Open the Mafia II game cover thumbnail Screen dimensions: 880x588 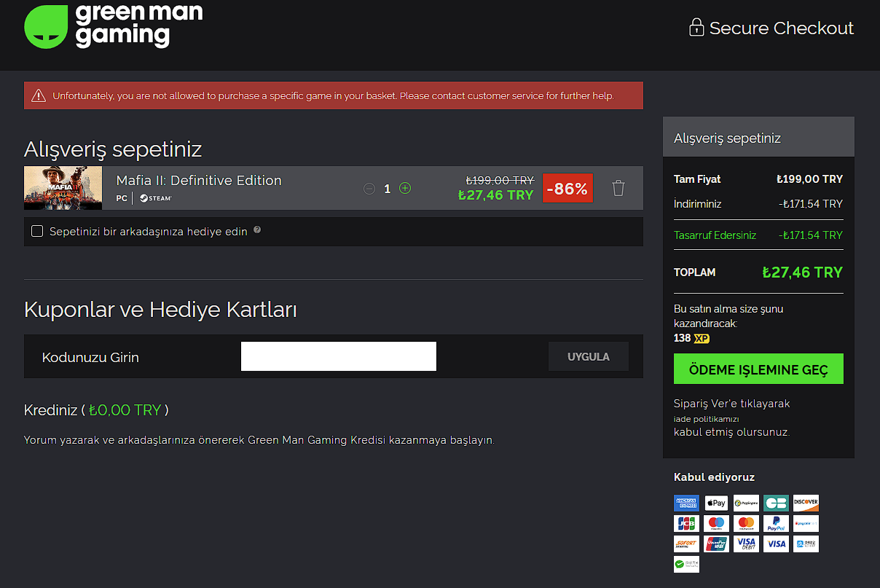tap(63, 188)
